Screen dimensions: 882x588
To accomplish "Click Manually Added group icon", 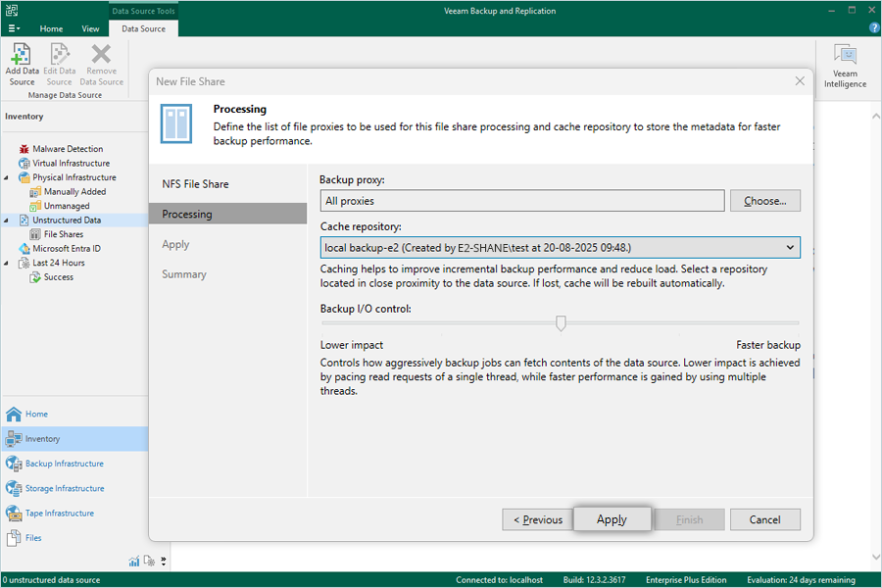I will (35, 192).
